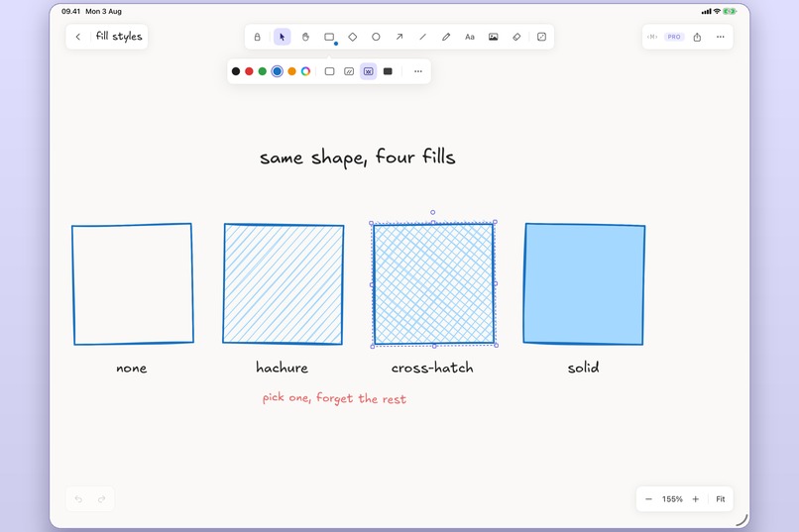Pick the pencil freehand draw tool

[446, 37]
